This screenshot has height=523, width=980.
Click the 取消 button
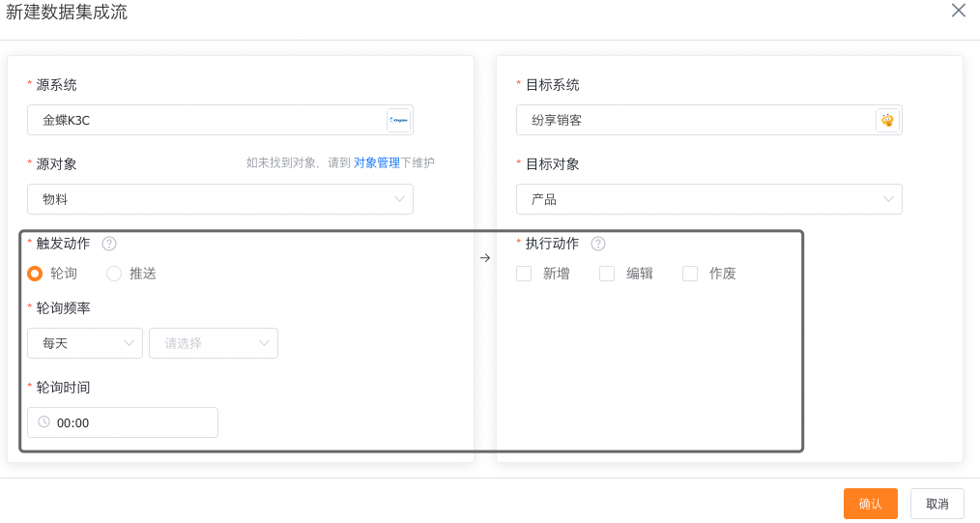(x=937, y=504)
